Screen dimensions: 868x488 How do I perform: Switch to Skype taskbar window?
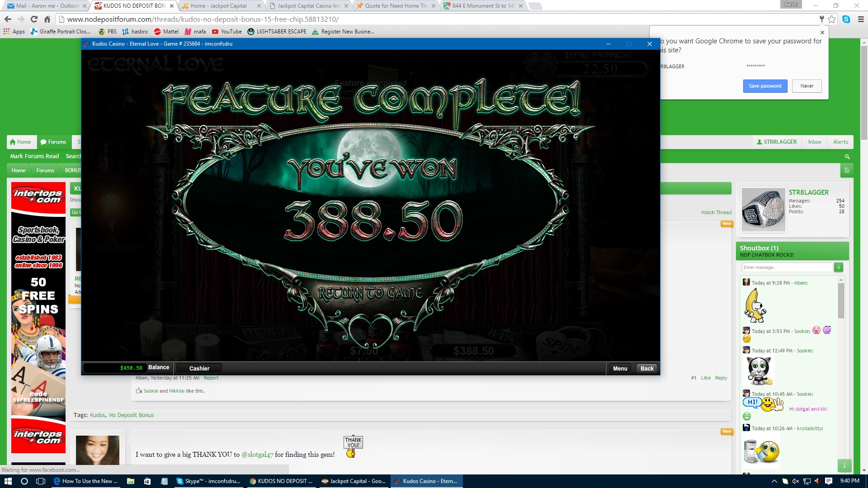click(x=209, y=481)
